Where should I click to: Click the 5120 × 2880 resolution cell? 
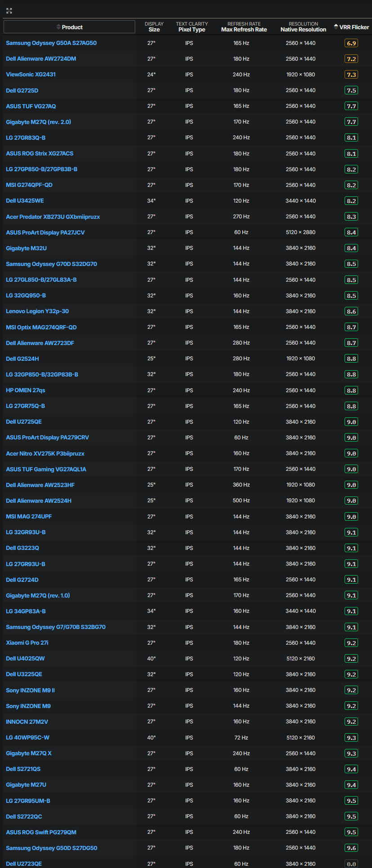301,232
